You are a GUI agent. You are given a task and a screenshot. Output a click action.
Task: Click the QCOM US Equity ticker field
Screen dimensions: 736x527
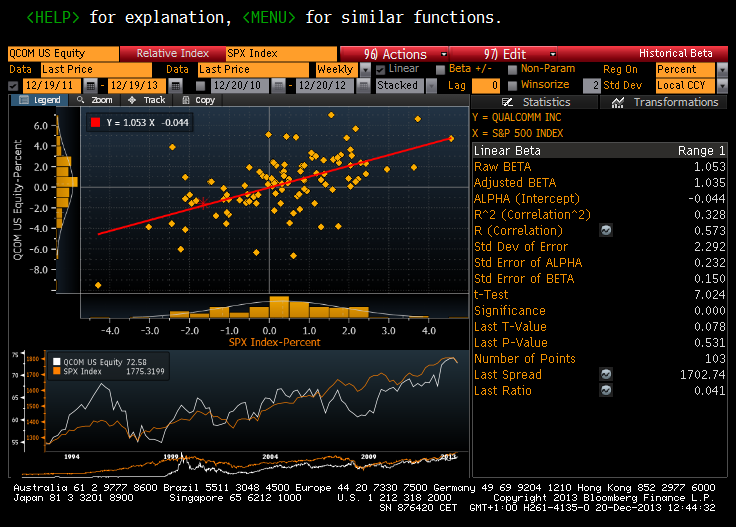coord(63,53)
